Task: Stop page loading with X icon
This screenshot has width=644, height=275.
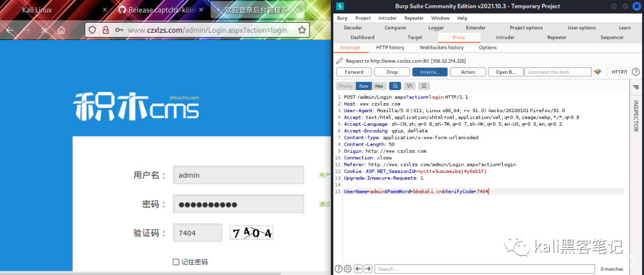Action: tap(44, 30)
